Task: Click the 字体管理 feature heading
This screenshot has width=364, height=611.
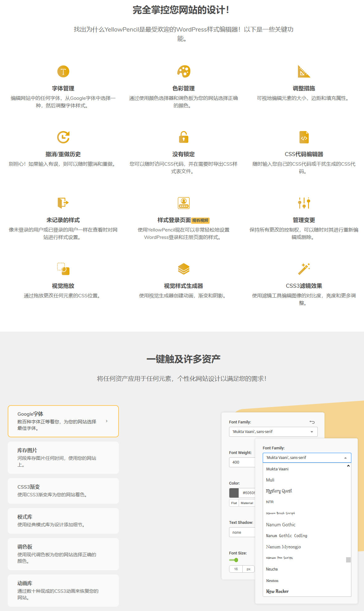Action: [x=63, y=88]
